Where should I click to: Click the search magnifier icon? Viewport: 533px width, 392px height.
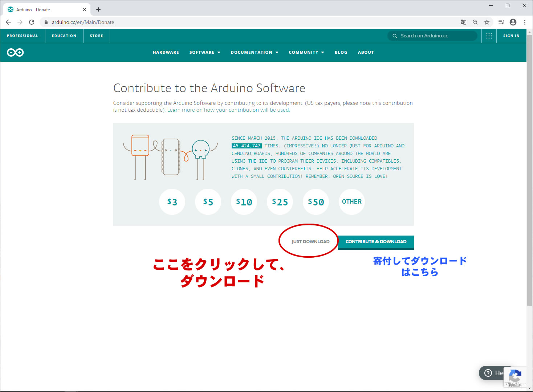point(395,36)
